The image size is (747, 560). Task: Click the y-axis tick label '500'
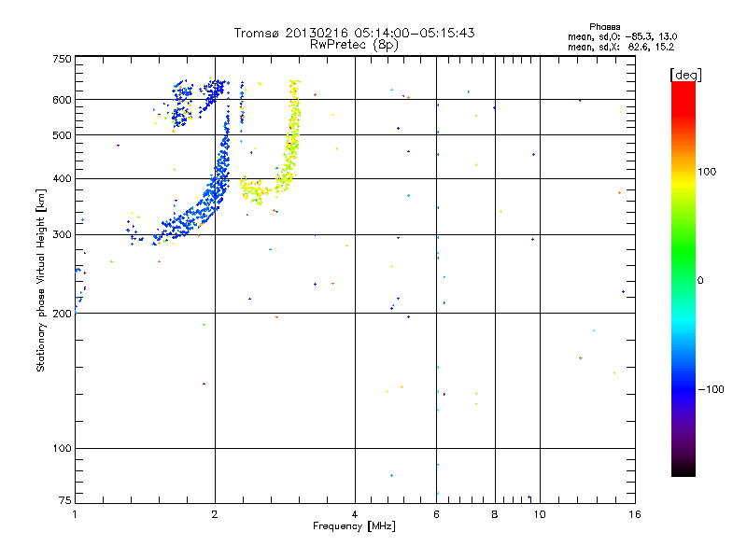62,135
